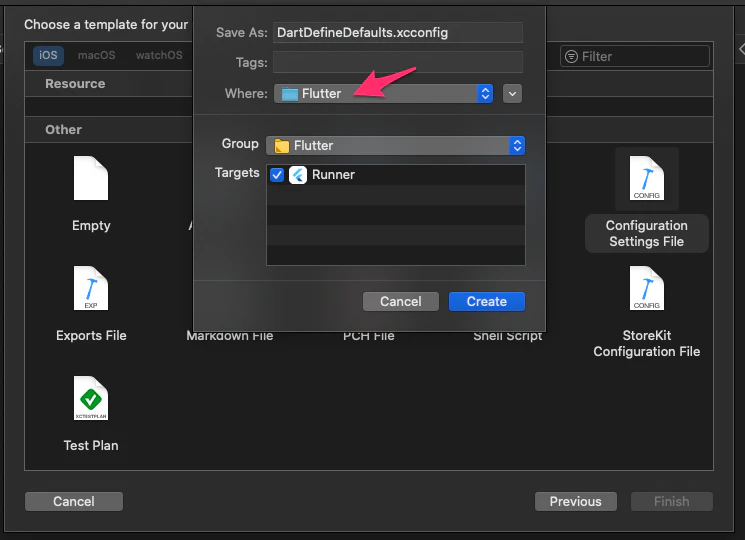Click the Flutter Runner target icon
Screen dimensions: 745x540
click(298, 175)
